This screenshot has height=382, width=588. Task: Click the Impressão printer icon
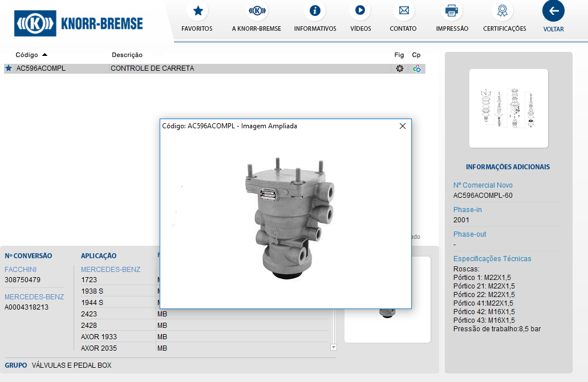(452, 11)
